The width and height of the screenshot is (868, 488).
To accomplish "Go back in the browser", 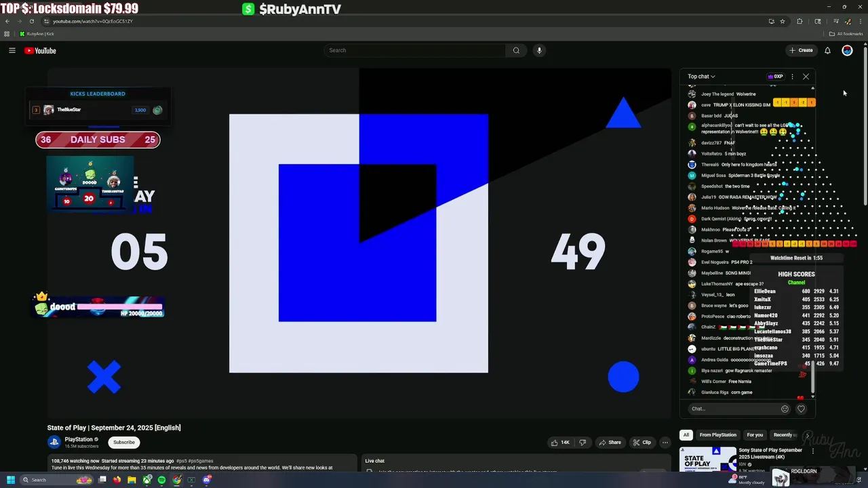I will click(x=7, y=21).
